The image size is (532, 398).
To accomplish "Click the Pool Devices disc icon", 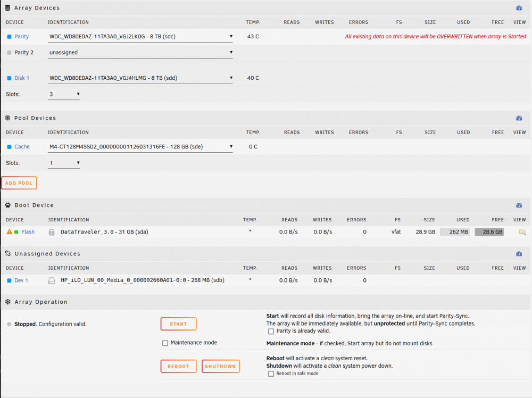I will tap(7, 118).
